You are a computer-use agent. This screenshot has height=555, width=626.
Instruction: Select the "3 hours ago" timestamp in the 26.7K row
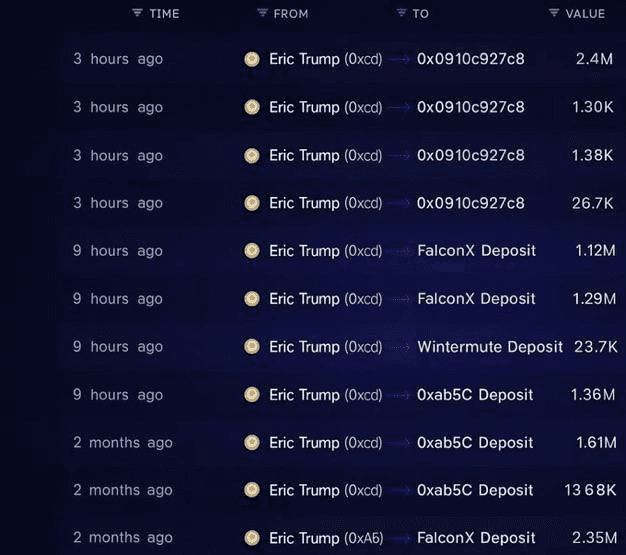point(118,203)
